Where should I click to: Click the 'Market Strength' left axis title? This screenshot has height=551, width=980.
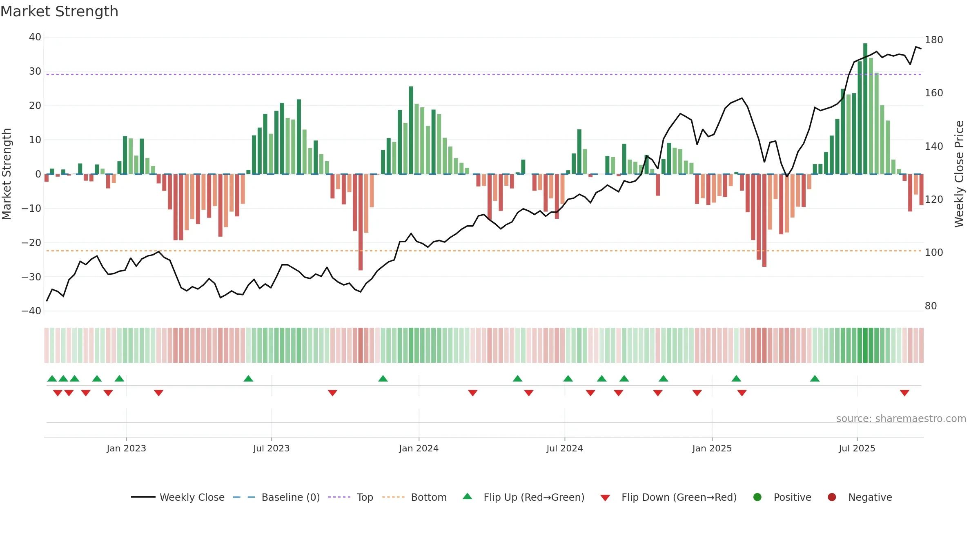pos(7,174)
